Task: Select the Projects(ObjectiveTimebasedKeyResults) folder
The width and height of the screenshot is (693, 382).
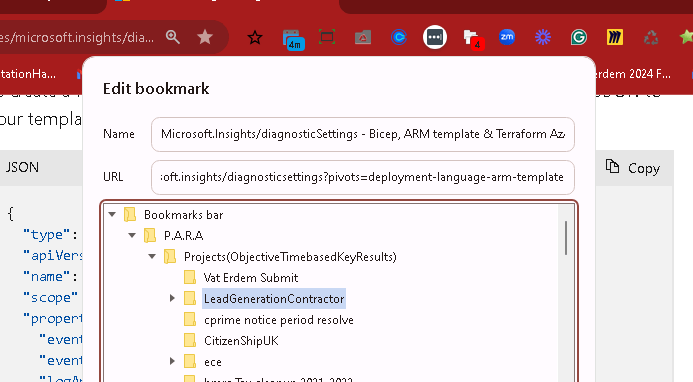Action: point(290,257)
